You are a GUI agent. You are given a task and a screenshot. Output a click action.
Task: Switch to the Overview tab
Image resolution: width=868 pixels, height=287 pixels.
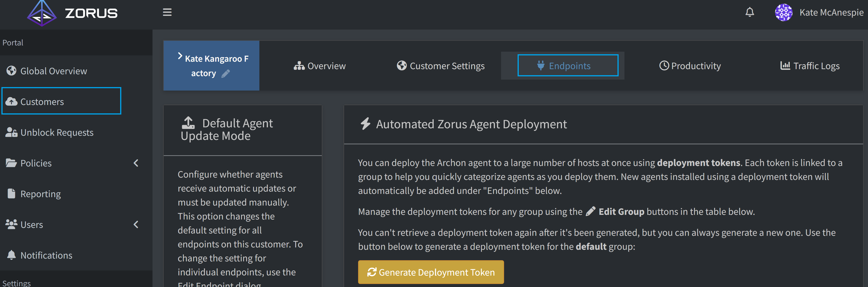tap(319, 66)
